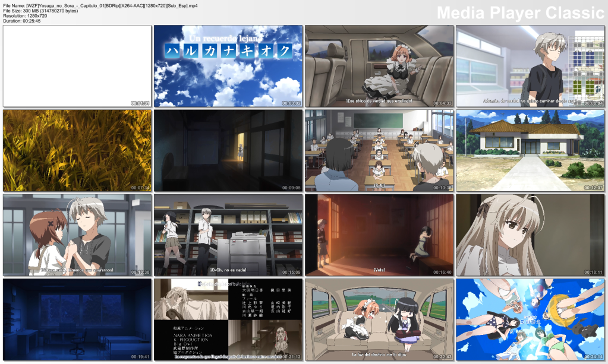The height and width of the screenshot is (364, 608).
Task: Click the 'NARA ANIMETION' credit line
Action: pos(193,335)
